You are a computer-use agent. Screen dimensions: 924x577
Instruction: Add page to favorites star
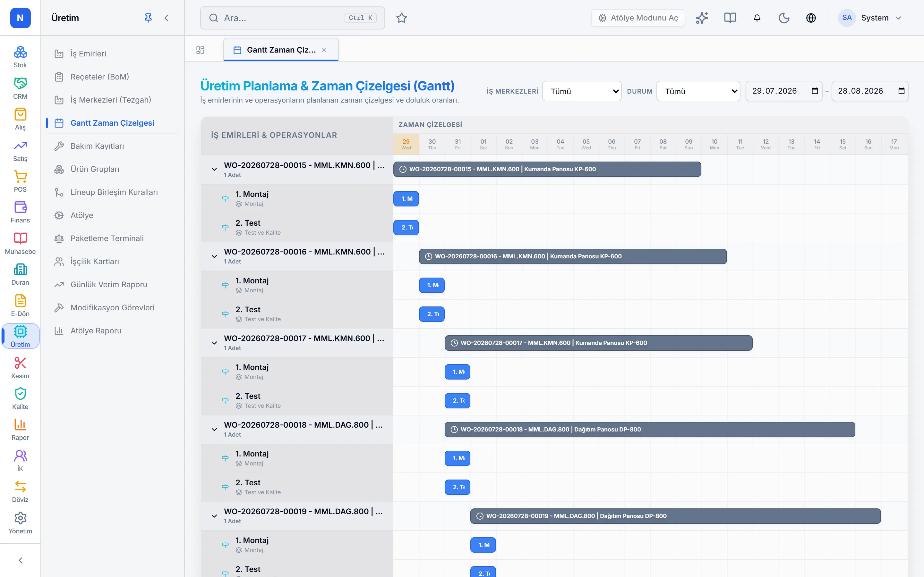pos(402,18)
